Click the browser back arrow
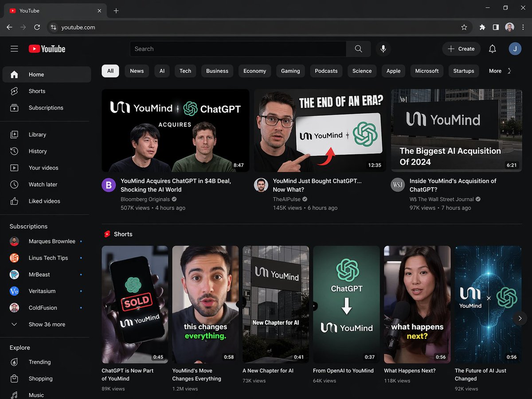Viewport: 532px width, 399px height. [x=9, y=27]
